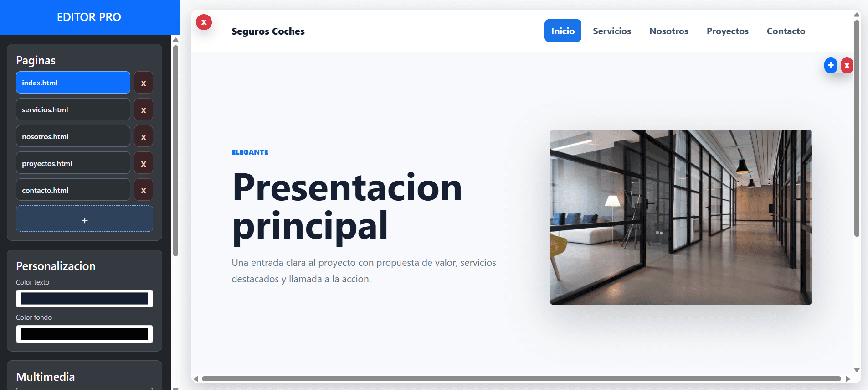Image resolution: width=868 pixels, height=390 pixels.
Task: Click the Color texto label
Action: 32,282
